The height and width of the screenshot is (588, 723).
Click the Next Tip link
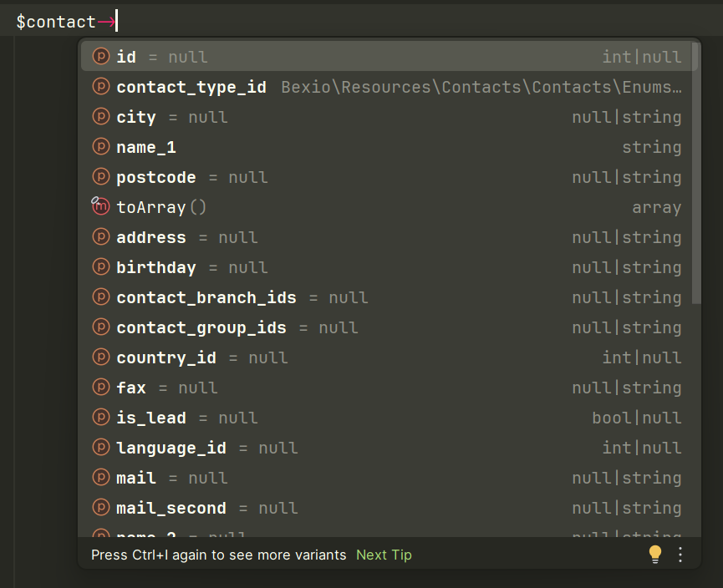pyautogui.click(x=384, y=555)
